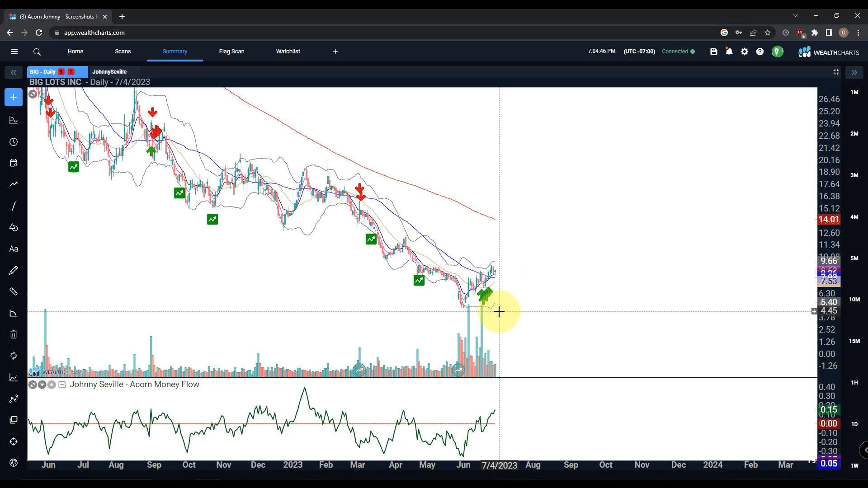Add a new workspace tab with plus
The width and height of the screenshot is (868, 488).
335,52
